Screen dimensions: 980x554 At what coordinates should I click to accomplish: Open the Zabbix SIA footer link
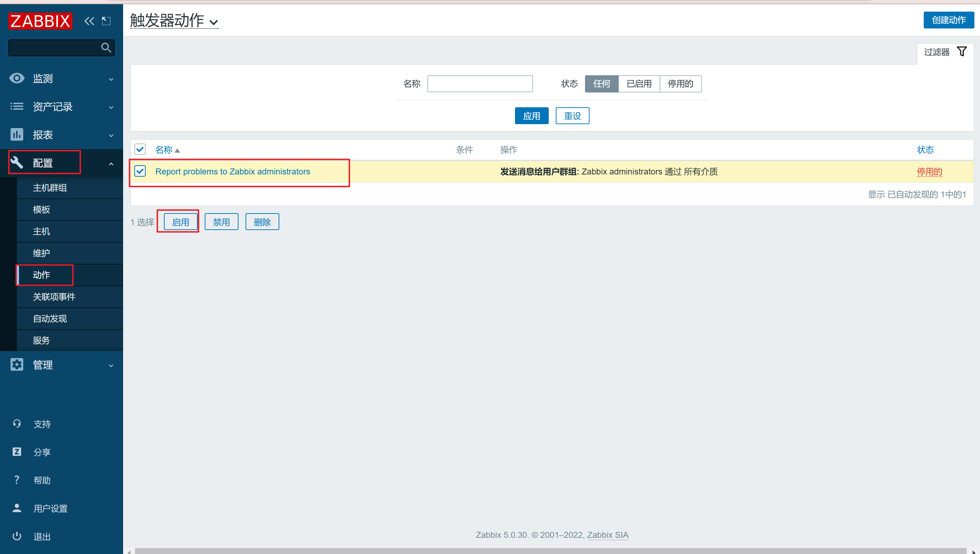tap(607, 535)
